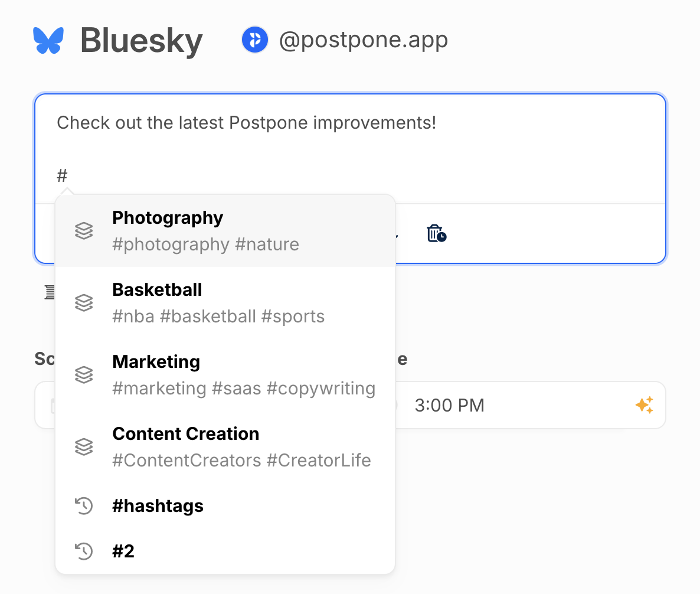Click the stack icon beside Content Creation

(x=84, y=446)
